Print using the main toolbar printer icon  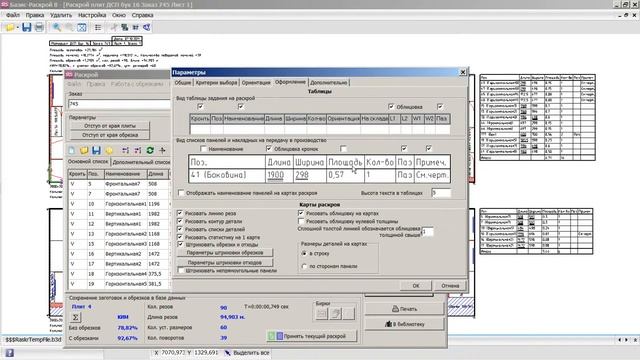click(39, 27)
